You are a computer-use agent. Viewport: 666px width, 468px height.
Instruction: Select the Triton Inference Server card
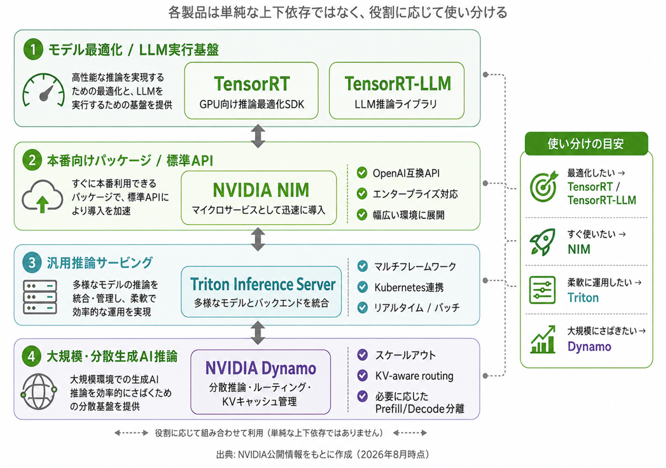tap(261, 292)
